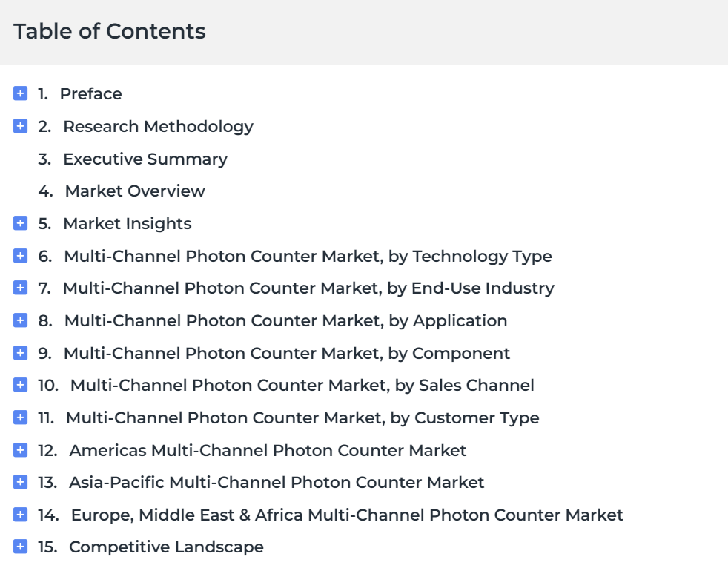Select Research Methodology title text
The width and height of the screenshot is (728, 571).
159,126
